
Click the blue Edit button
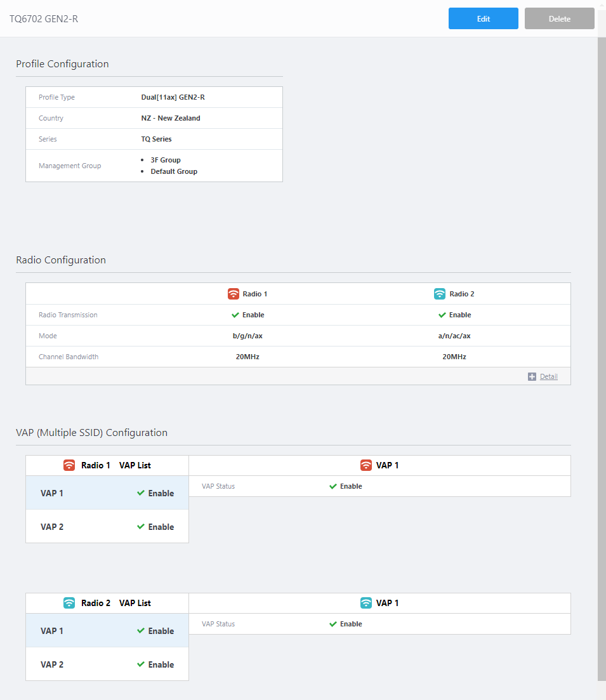pyautogui.click(x=484, y=18)
